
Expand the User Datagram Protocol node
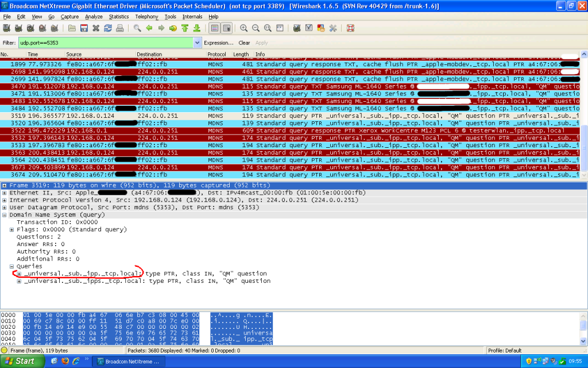click(x=4, y=207)
